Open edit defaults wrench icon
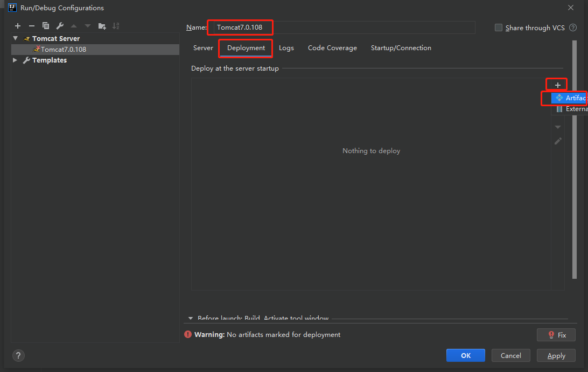 tap(60, 26)
